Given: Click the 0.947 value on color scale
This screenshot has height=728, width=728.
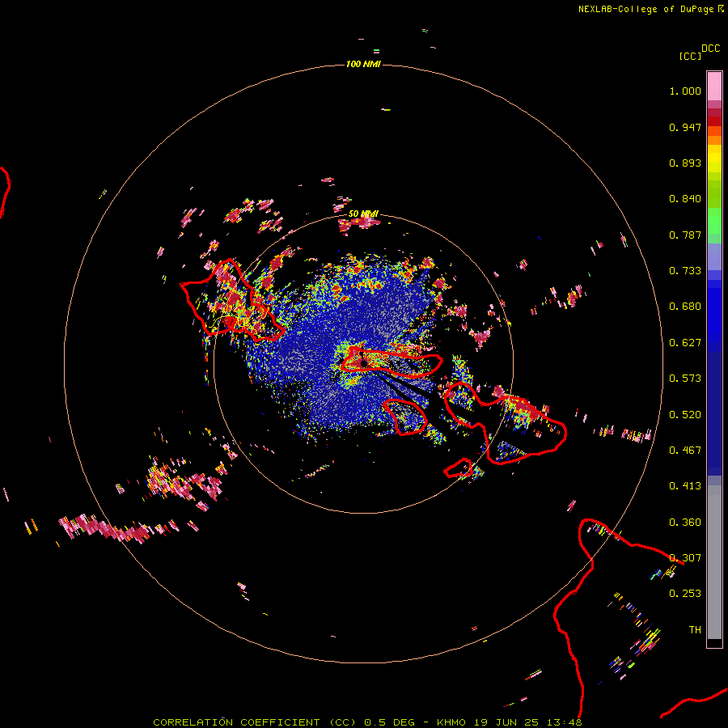Looking at the screenshot, I should tap(685, 127).
